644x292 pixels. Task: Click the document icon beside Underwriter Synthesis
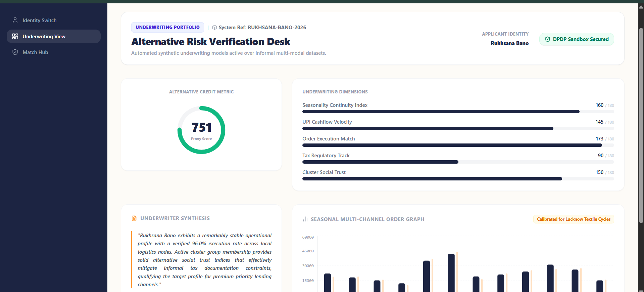(134, 218)
